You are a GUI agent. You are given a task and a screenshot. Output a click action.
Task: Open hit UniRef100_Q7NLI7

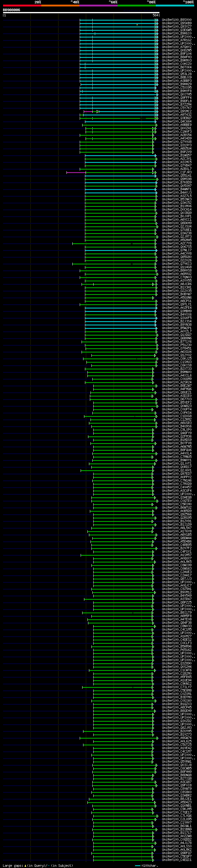(176, 250)
